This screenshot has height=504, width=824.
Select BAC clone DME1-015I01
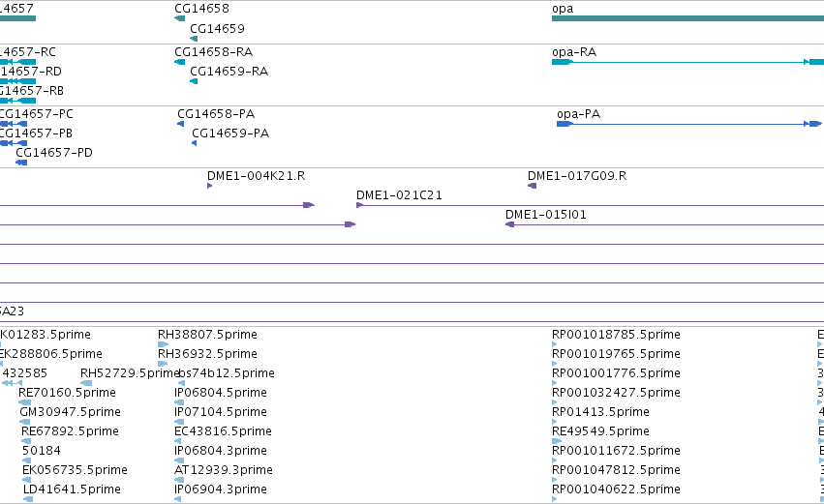click(545, 215)
